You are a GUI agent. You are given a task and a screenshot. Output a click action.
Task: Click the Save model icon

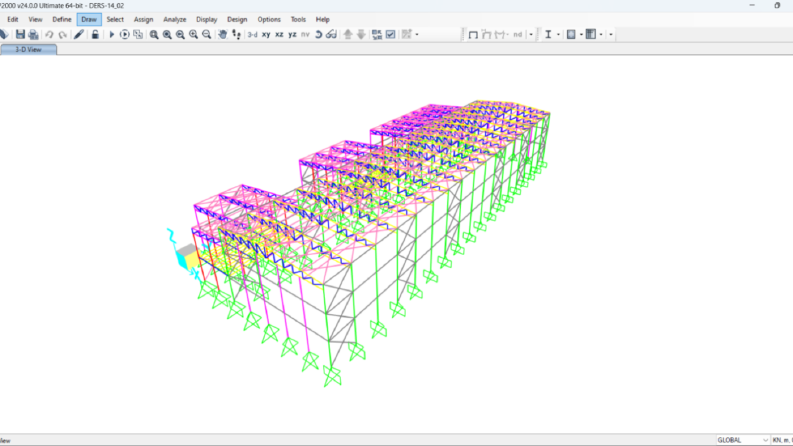[x=20, y=34]
